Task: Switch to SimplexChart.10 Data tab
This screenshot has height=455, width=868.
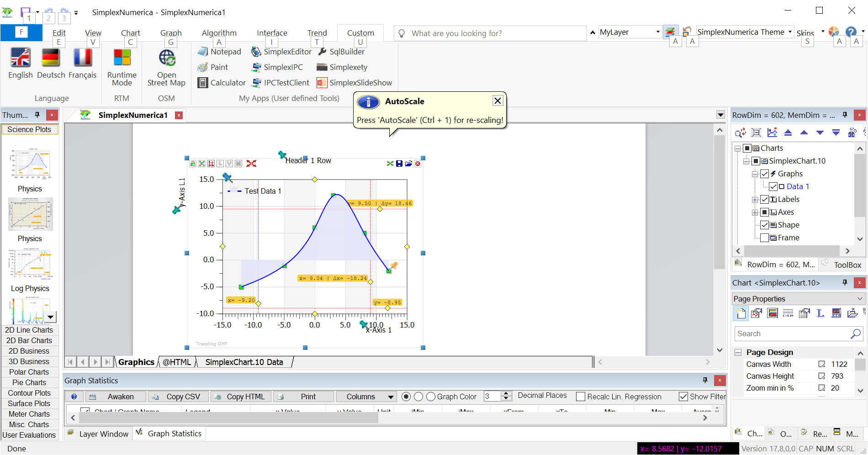Action: point(244,362)
